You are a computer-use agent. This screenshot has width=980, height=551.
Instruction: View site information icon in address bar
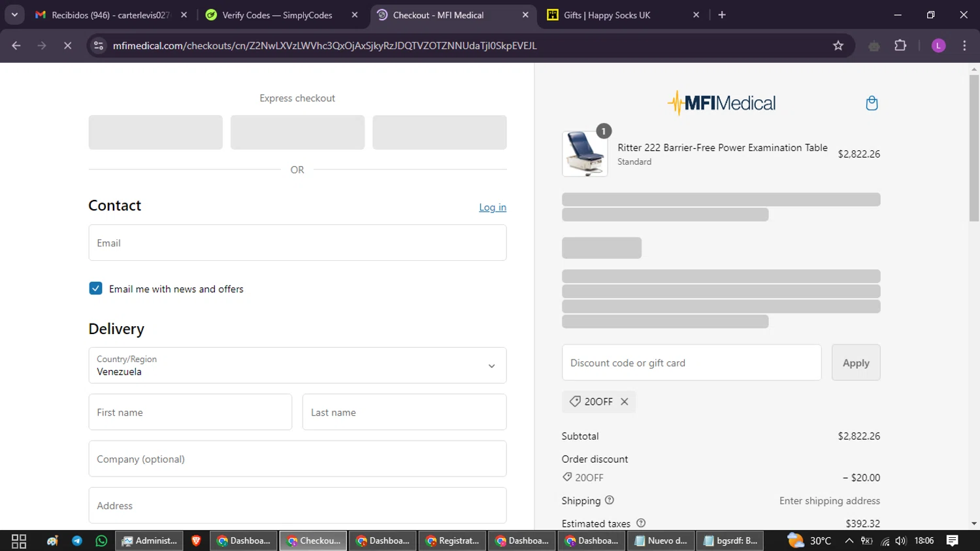pos(99,46)
